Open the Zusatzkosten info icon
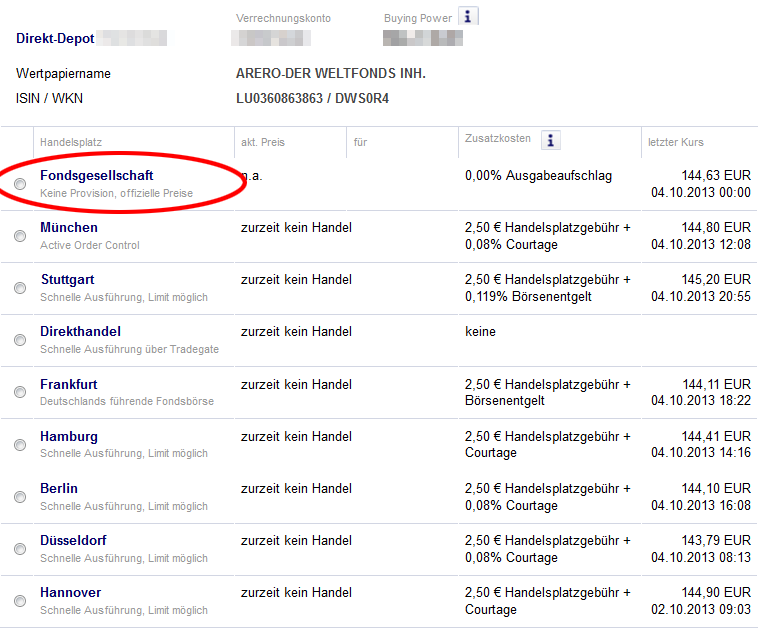Viewport: 777px width, 633px height. coord(551,140)
